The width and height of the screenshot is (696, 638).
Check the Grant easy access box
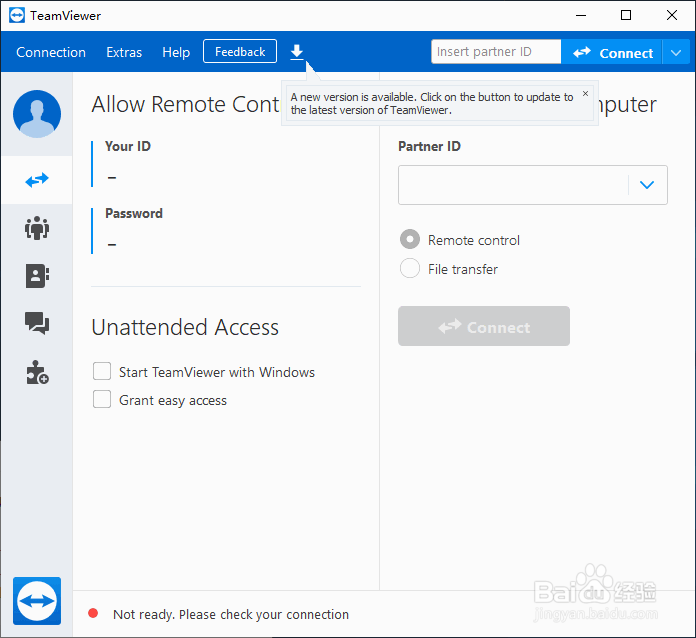coord(102,399)
